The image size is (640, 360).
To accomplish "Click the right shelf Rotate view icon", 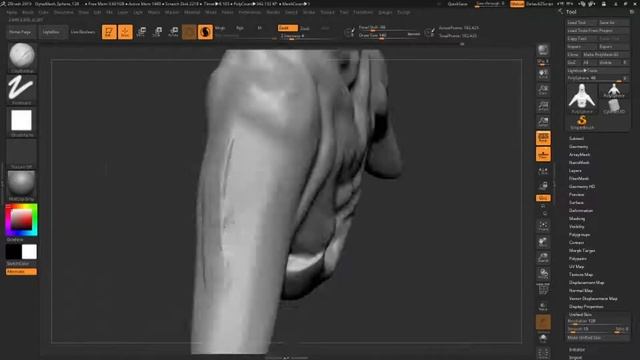I will coord(543,274).
